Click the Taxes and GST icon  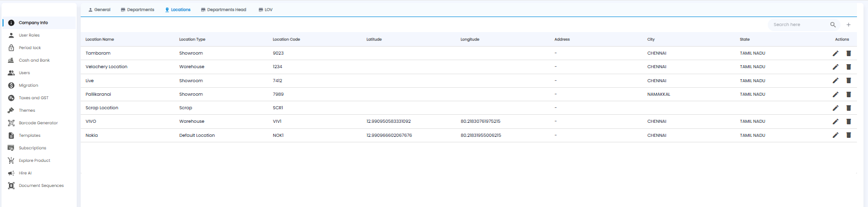pyautogui.click(x=11, y=98)
